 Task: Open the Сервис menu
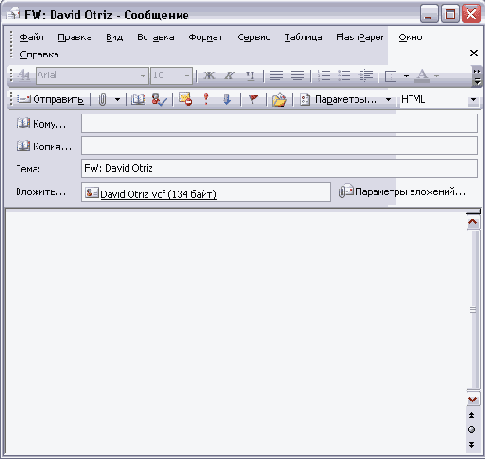click(x=254, y=37)
